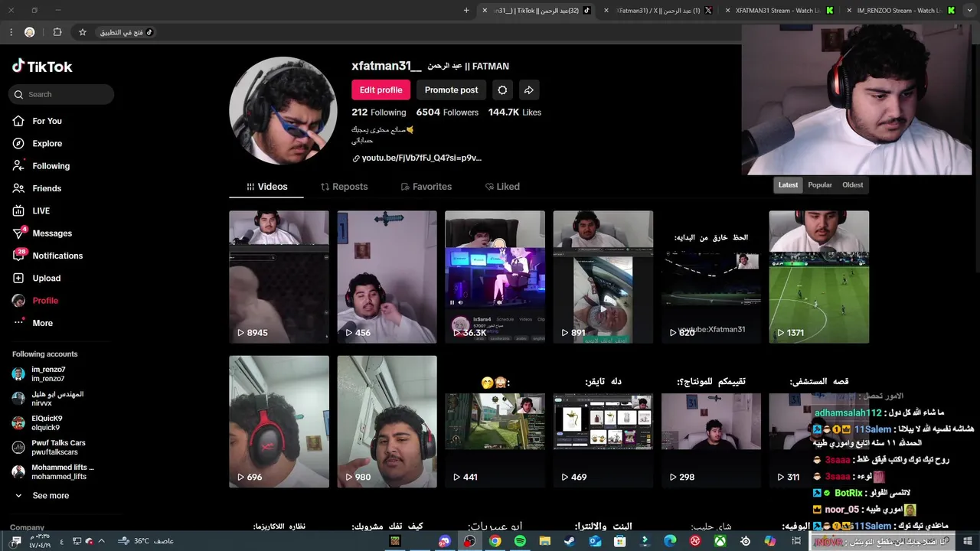Click the Edit profile button
Screen dimensions: 980x551
tap(381, 90)
